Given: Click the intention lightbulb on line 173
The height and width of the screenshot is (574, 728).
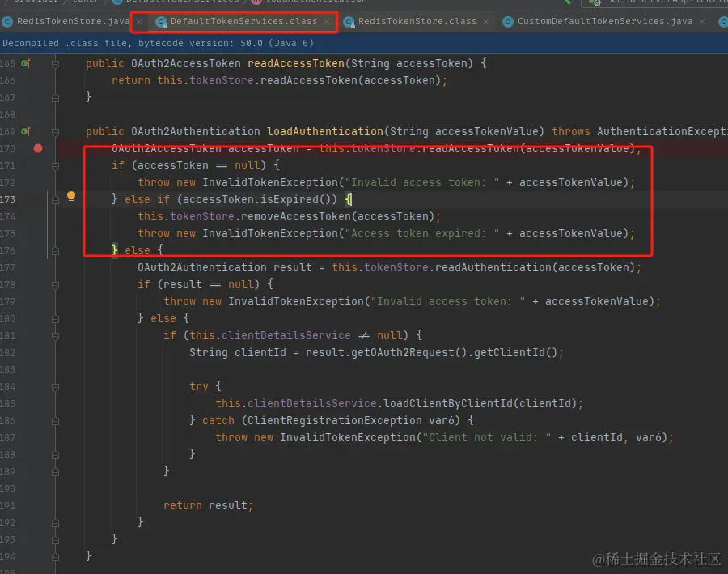Looking at the screenshot, I should point(71,197).
